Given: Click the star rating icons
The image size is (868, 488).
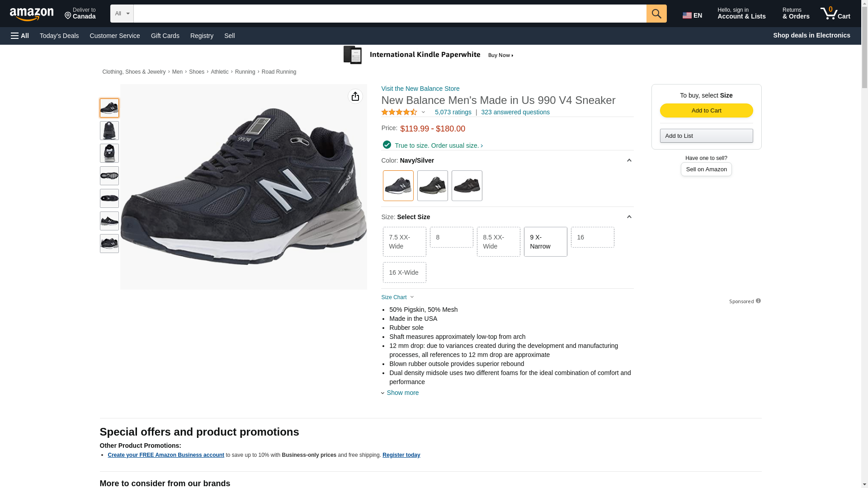Looking at the screenshot, I should click(399, 112).
